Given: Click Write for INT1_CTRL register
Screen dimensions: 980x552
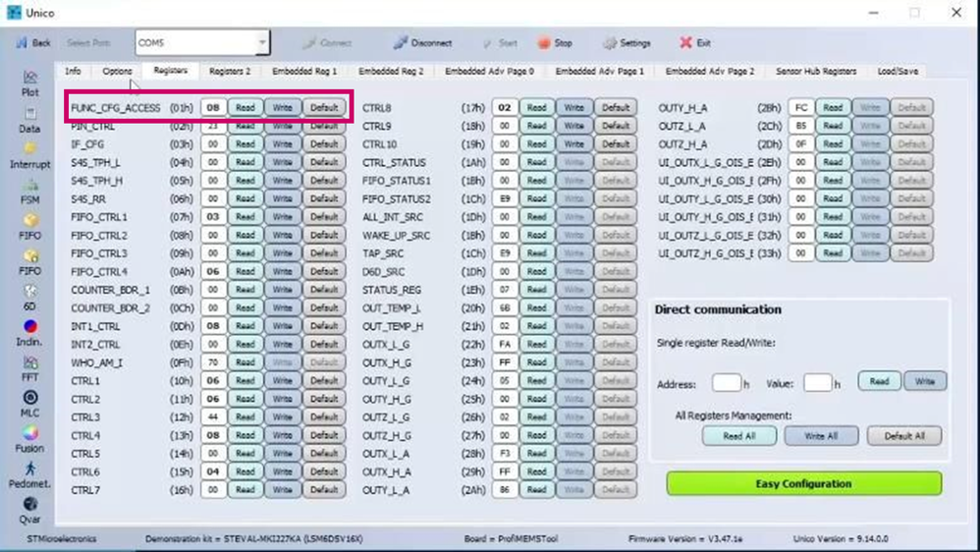Looking at the screenshot, I should [x=282, y=326].
